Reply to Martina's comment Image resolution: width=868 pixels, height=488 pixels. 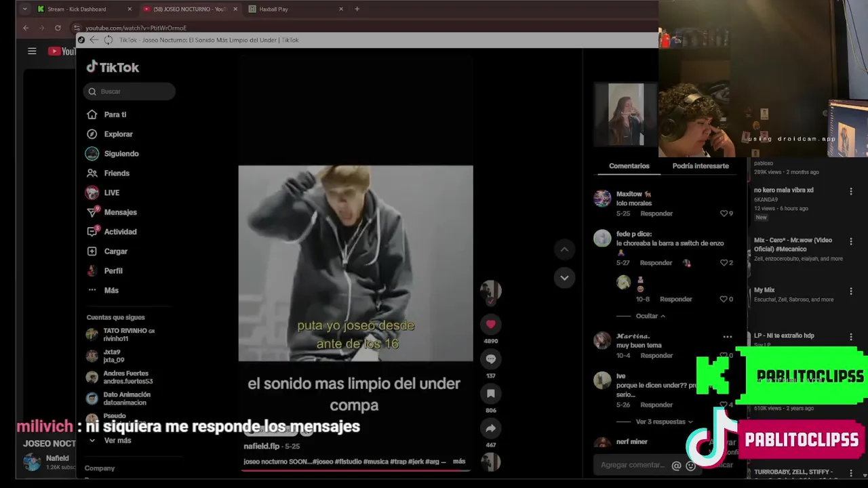[656, 355]
